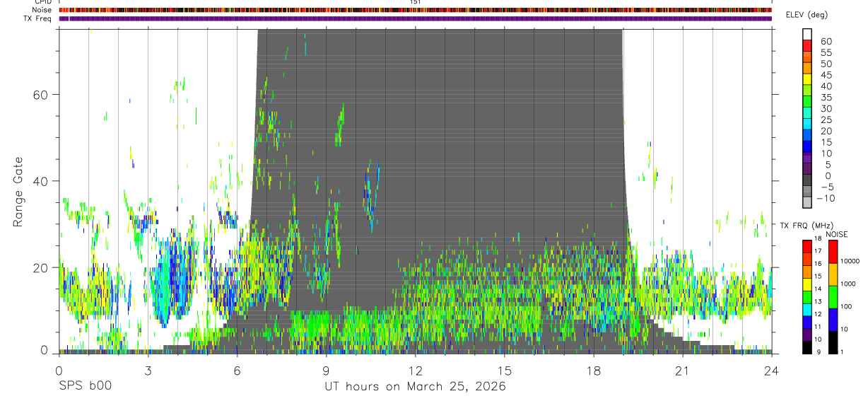
Task: Click "UT hours on March 25, 2026" axis title
Action: [x=415, y=387]
